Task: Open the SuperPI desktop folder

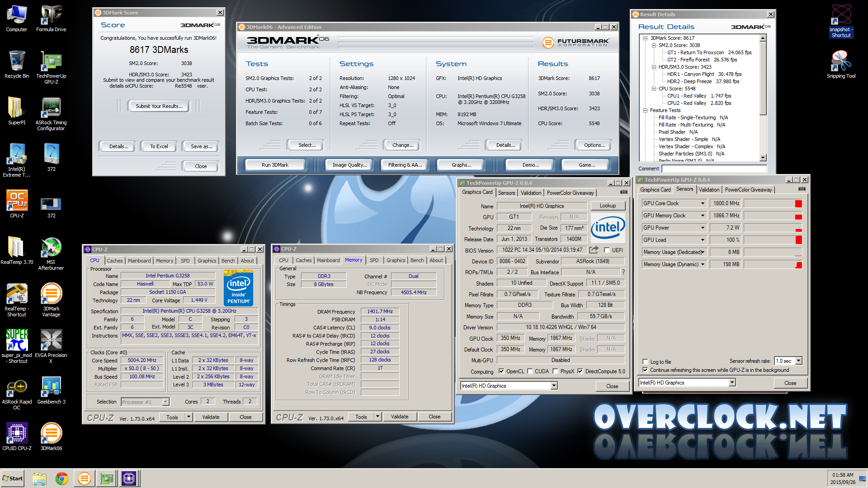Action: click(17, 111)
